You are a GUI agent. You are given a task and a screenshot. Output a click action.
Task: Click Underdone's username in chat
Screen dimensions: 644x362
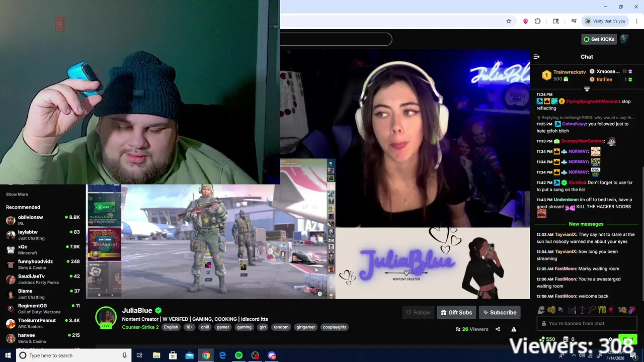pos(565,200)
